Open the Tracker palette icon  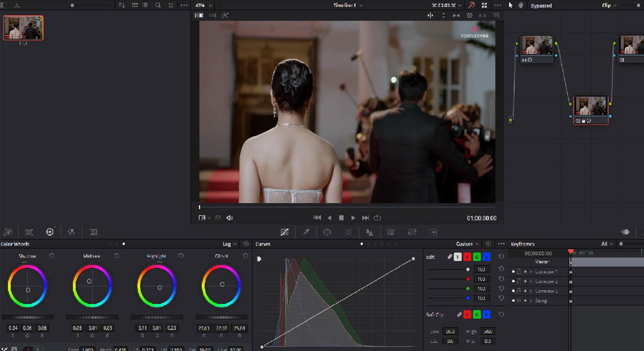coord(348,232)
